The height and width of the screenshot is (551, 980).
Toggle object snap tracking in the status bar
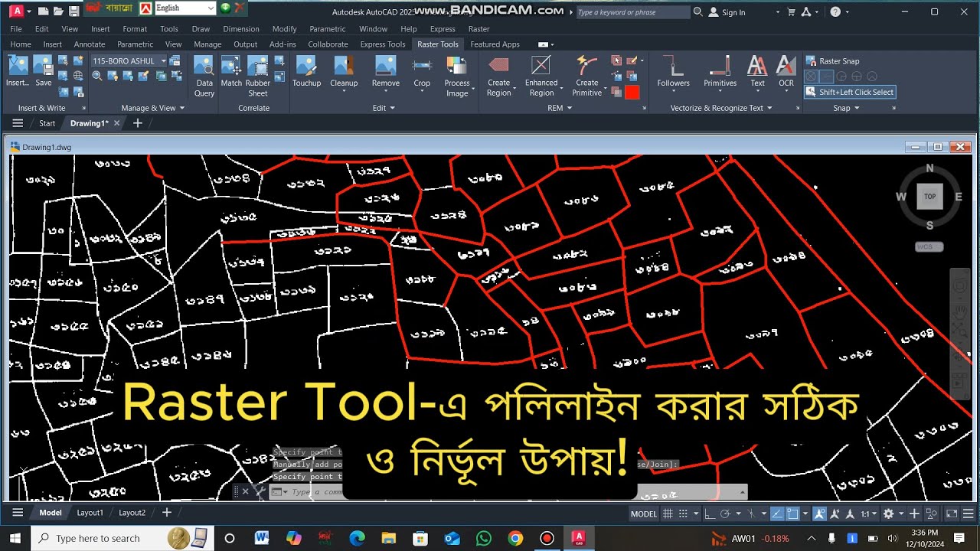pos(776,514)
